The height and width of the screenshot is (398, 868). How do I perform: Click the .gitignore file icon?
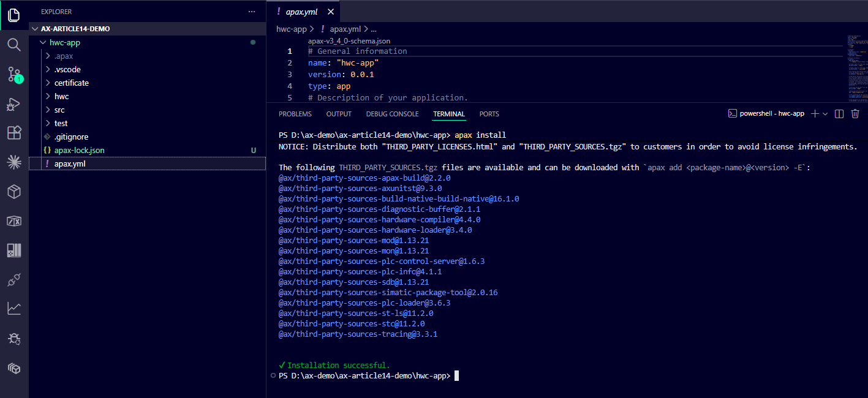pyautogui.click(x=48, y=137)
